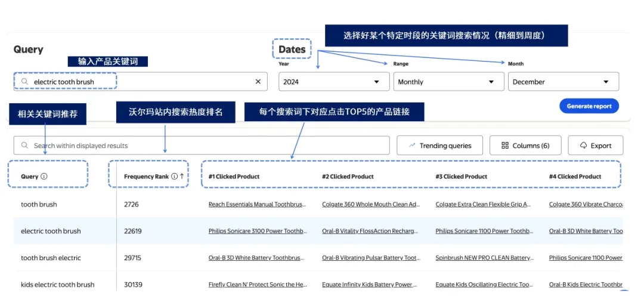This screenshot has height=302, width=644.
Task: Open Oral-B 3D White link in tooth brush electric row
Action: pos(256,258)
